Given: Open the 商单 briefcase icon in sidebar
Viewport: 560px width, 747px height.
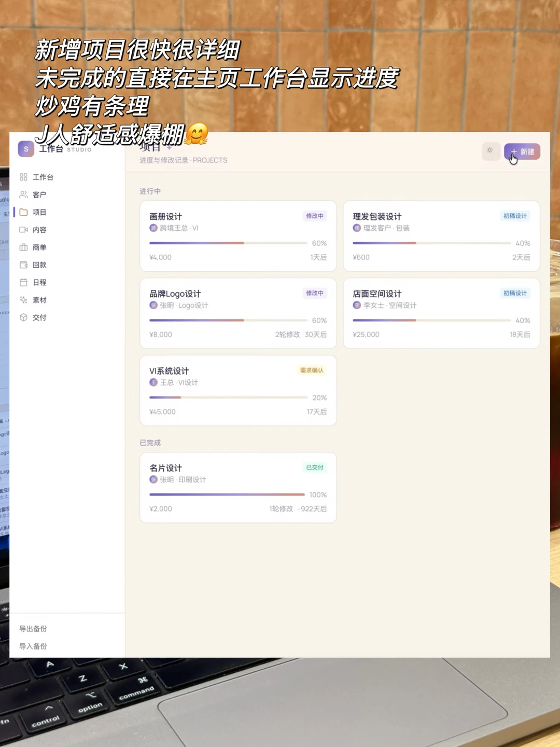Looking at the screenshot, I should click(x=23, y=247).
